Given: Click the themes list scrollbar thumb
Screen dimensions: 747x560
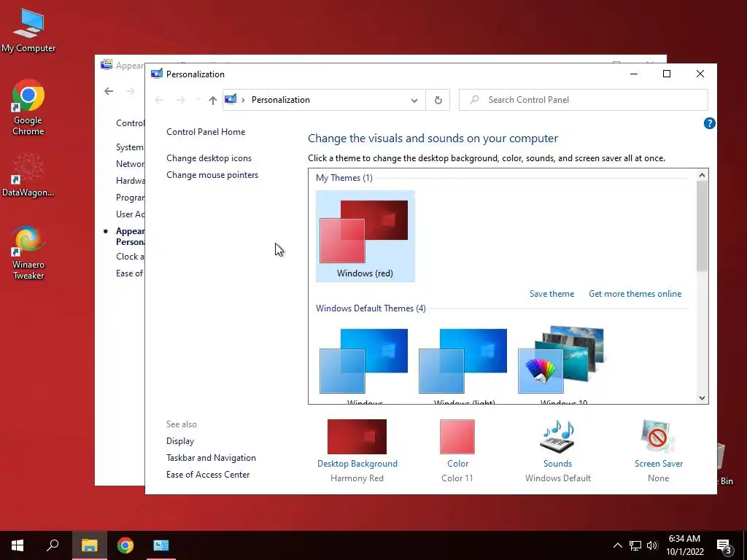Looking at the screenshot, I should [702, 226].
